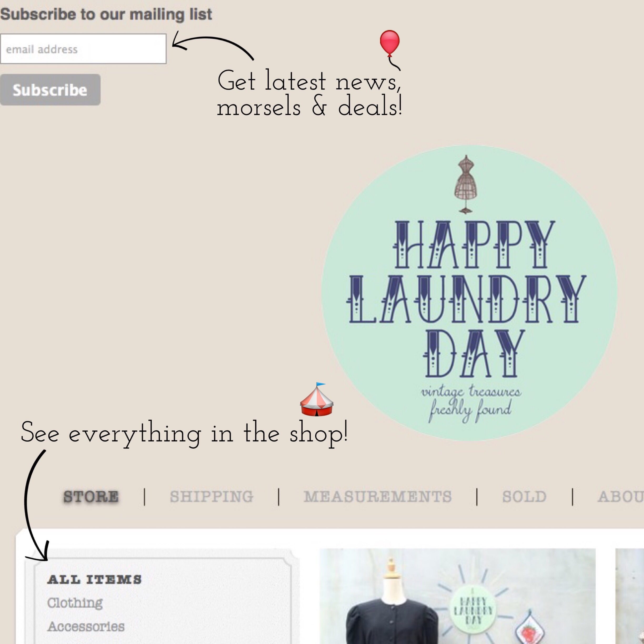Open the SHIPPING tab
Viewport: 644px width, 644px height.
click(211, 497)
